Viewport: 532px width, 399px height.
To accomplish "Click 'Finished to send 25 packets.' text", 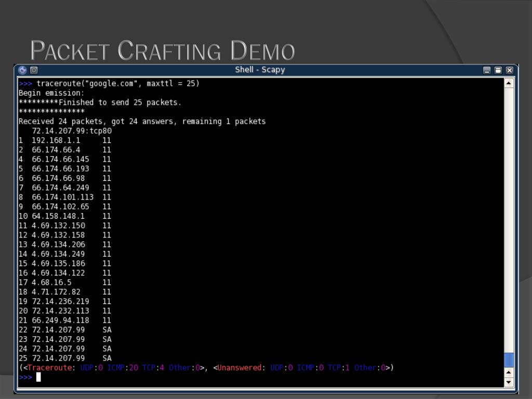I will pyautogui.click(x=120, y=102).
